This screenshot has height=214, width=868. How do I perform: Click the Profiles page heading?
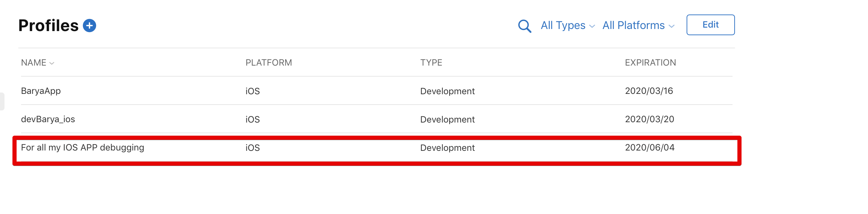(49, 26)
